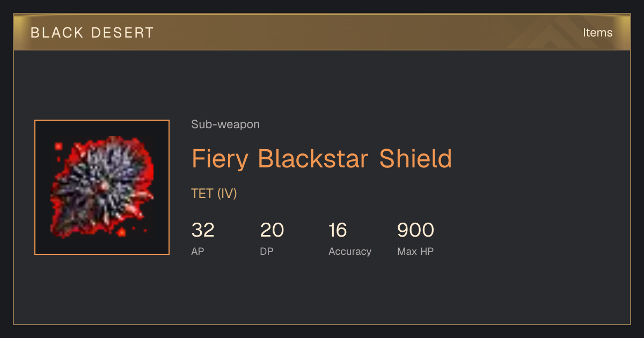
Task: Open the Fiery Blackstar Shield item name
Action: pyautogui.click(x=321, y=159)
